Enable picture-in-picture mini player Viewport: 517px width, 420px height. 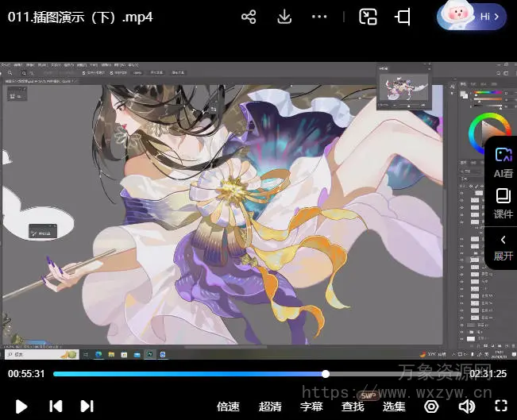368,17
